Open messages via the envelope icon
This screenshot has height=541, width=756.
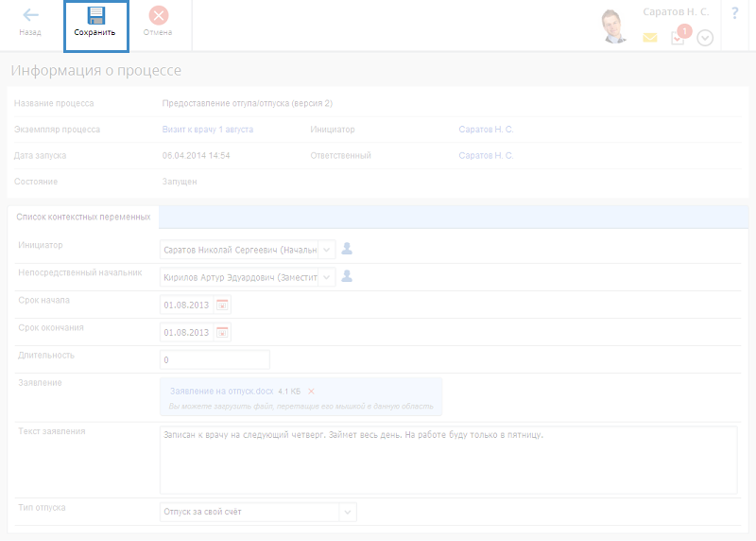point(650,38)
